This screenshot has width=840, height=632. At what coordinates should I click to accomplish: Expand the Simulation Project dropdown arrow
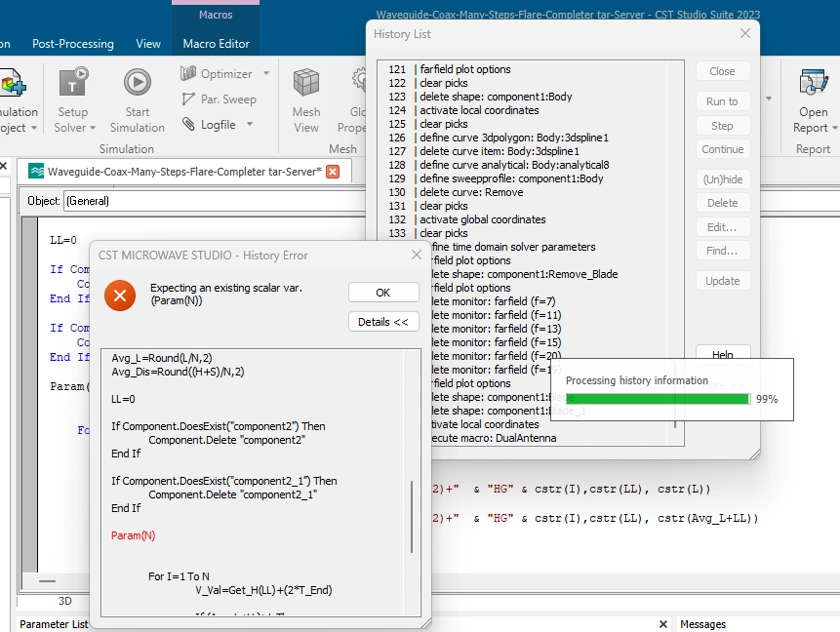[34, 128]
